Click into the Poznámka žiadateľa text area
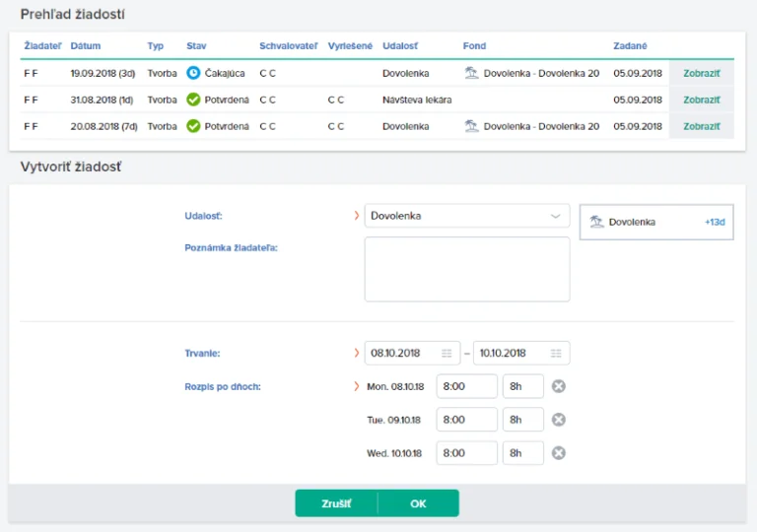Screen dimensions: 757x532 point(467,269)
